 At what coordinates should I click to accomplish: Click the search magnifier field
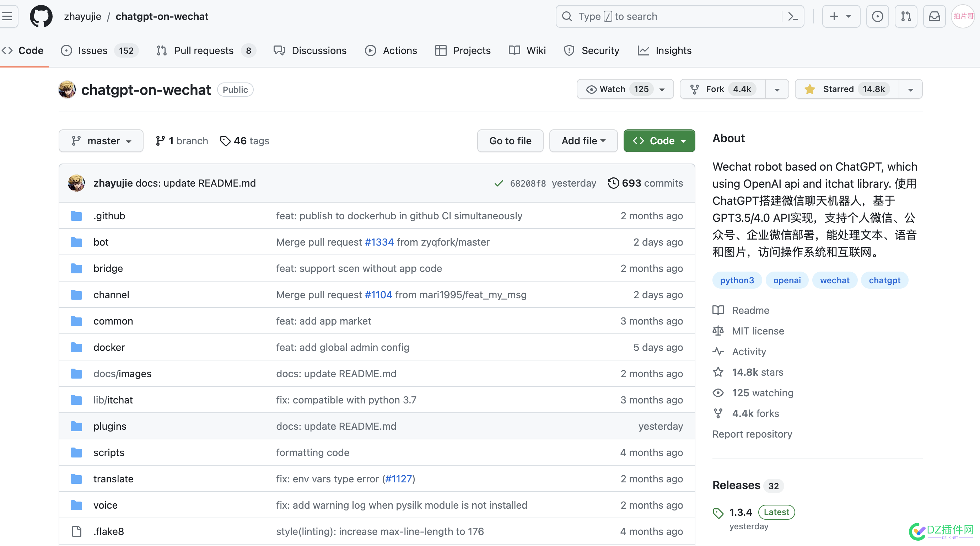[680, 16]
